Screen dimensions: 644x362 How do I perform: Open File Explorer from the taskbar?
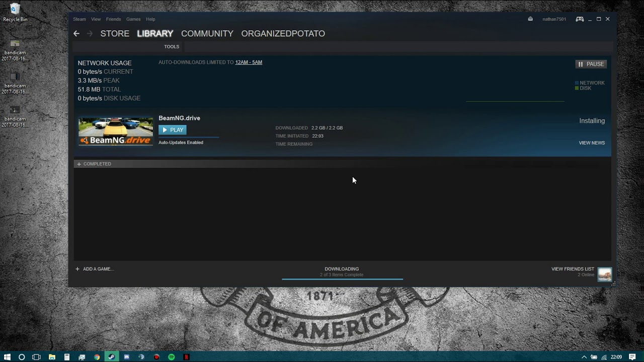click(x=52, y=357)
